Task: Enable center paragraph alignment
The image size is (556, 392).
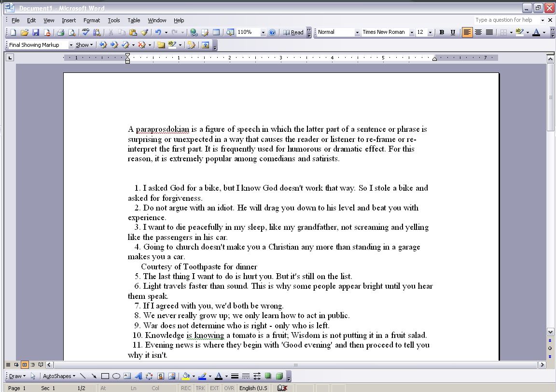Action: point(477,32)
